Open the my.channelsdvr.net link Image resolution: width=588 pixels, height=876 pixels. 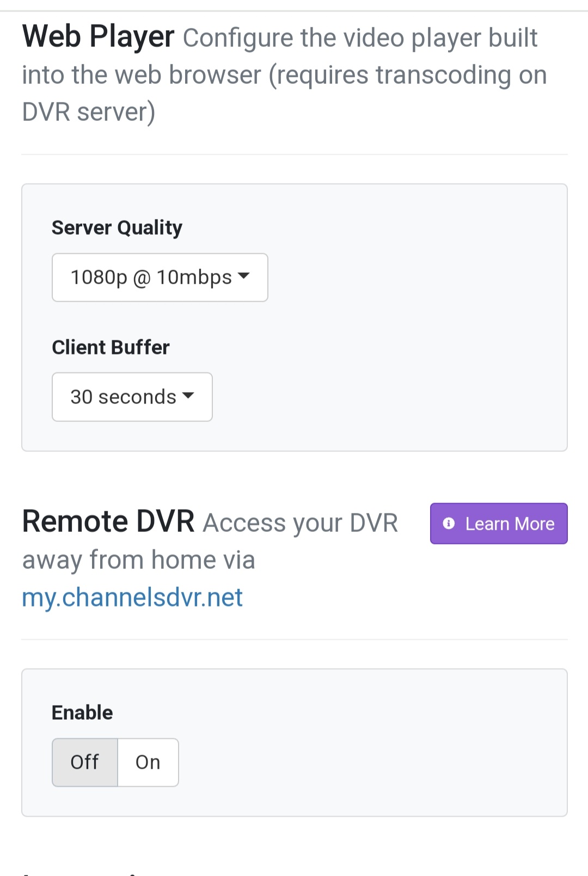132,597
